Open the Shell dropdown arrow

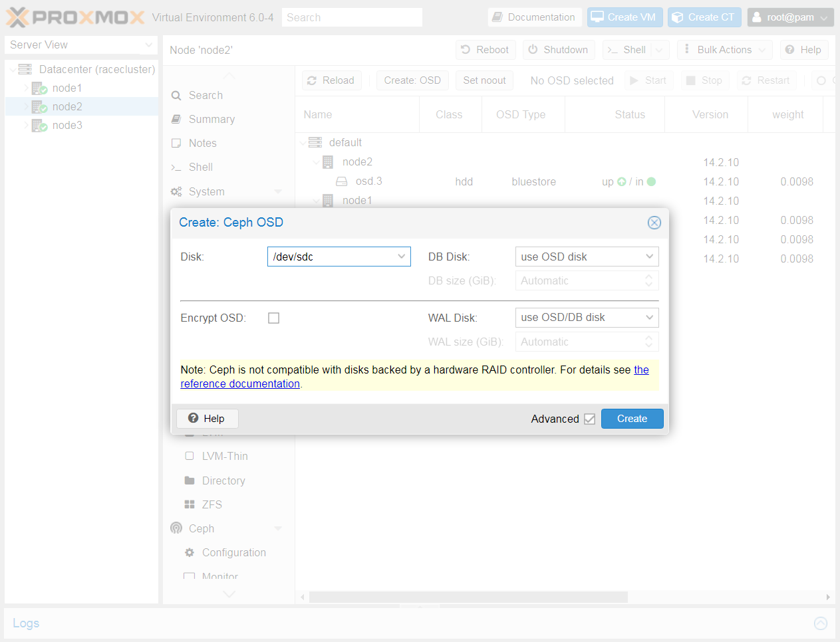click(x=660, y=50)
